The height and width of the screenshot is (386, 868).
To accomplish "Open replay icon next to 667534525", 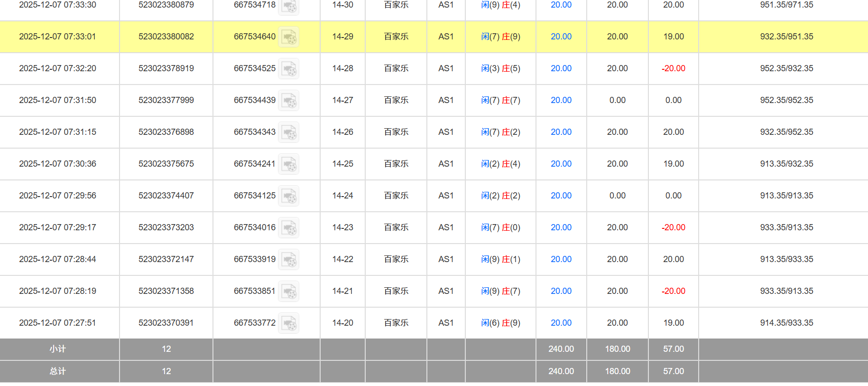I will 288,69.
